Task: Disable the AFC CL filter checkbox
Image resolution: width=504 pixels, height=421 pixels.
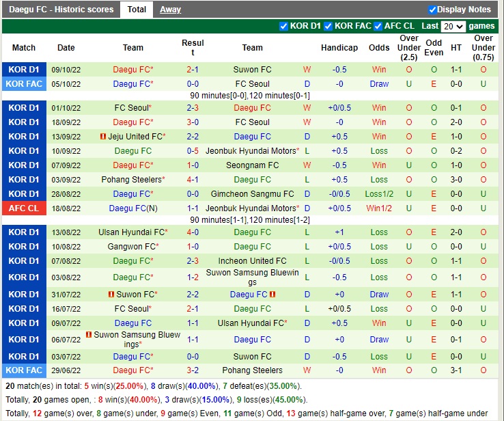Action: pos(378,26)
